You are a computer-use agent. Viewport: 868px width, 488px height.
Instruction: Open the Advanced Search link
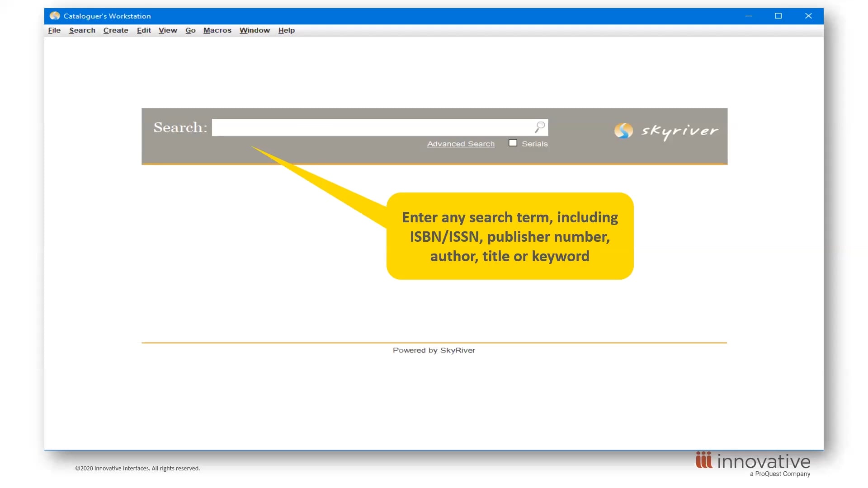460,144
